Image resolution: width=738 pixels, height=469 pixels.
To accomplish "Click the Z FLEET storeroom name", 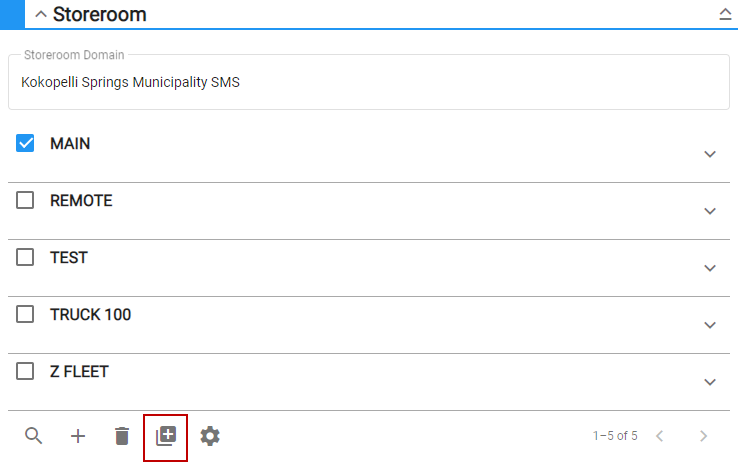I will (x=79, y=372).
